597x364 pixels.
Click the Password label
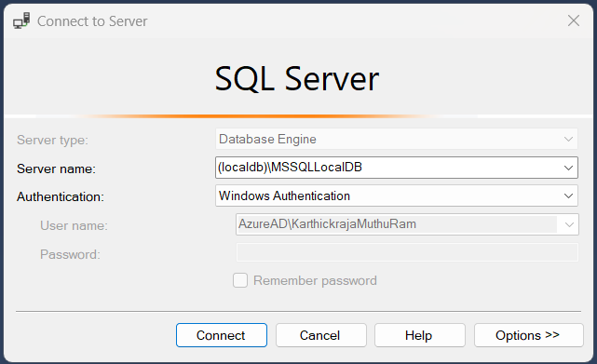pyautogui.click(x=70, y=254)
